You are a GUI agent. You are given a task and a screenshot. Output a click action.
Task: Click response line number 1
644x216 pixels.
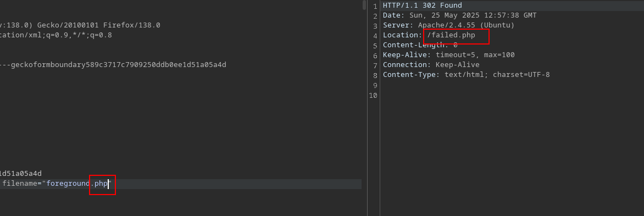375,6
